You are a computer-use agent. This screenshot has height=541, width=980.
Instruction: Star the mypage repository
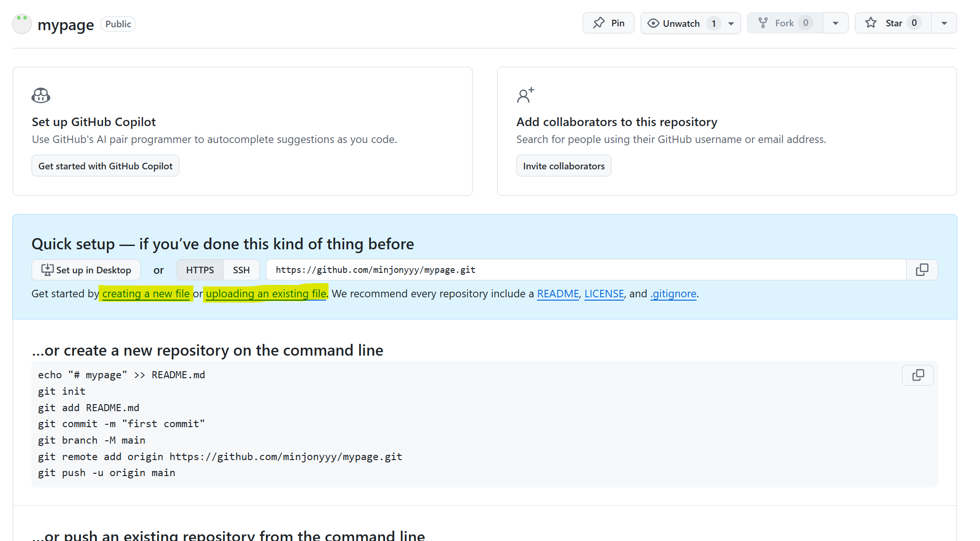[x=892, y=23]
